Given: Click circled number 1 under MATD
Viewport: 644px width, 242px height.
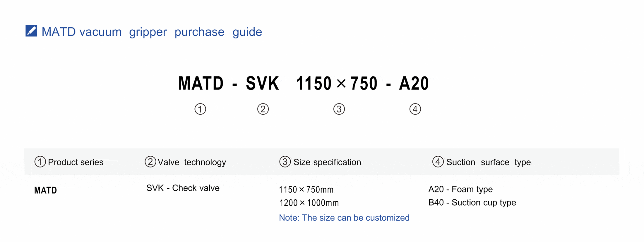Looking at the screenshot, I should (200, 109).
